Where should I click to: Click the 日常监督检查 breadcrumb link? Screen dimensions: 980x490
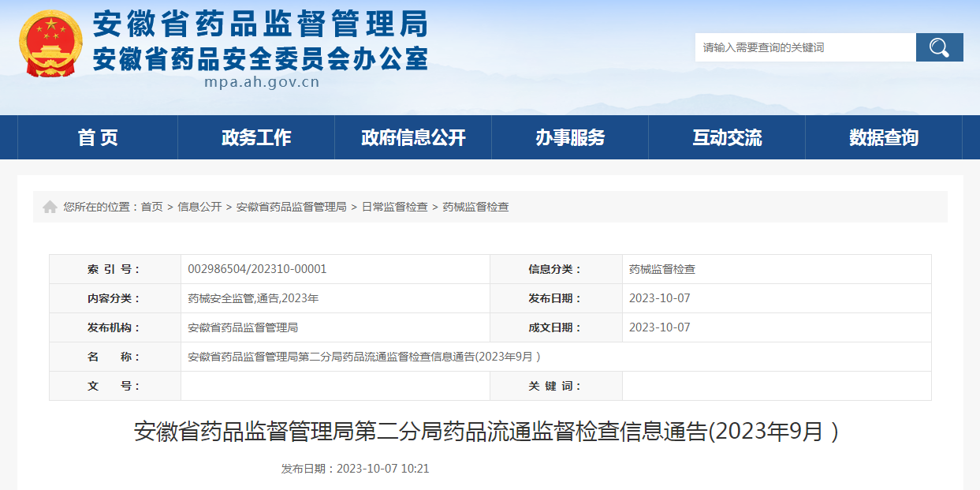coord(396,207)
